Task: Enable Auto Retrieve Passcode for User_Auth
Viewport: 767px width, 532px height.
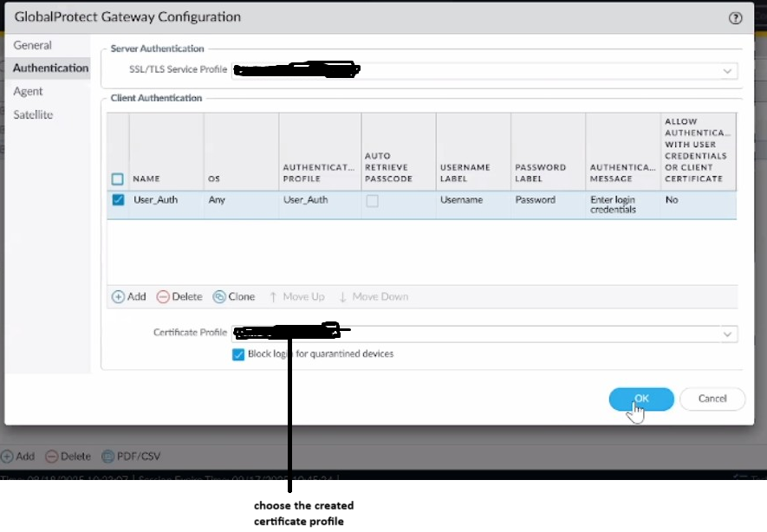Action: tap(373, 200)
